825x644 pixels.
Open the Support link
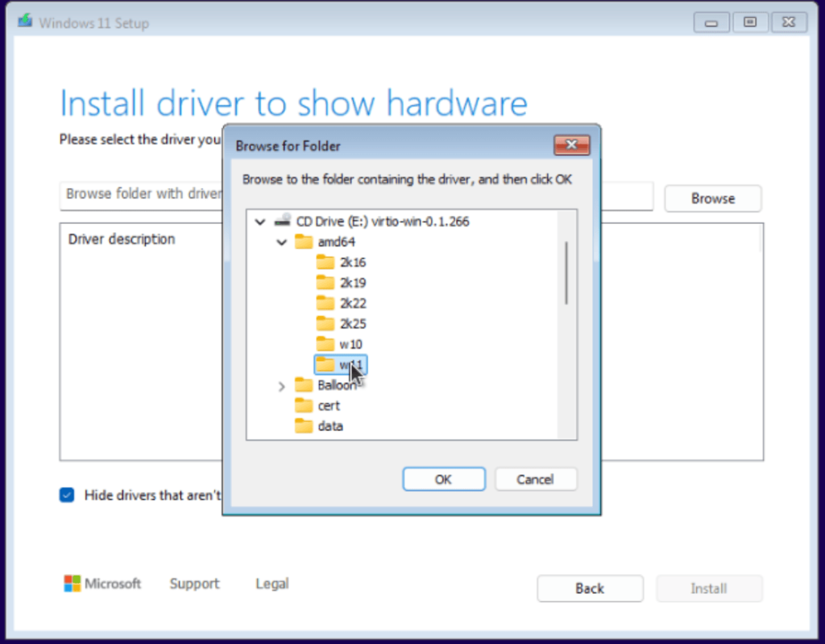(x=194, y=584)
